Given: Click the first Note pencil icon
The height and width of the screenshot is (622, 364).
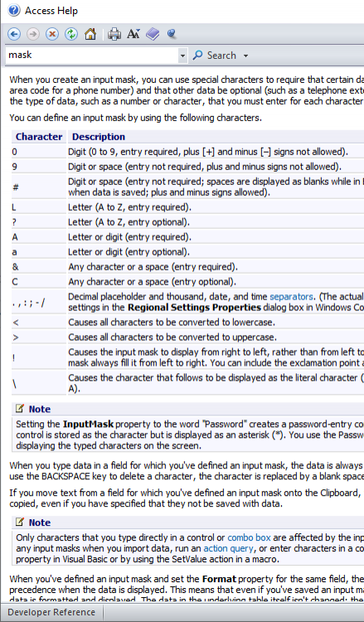Looking at the screenshot, I should tap(19, 408).
